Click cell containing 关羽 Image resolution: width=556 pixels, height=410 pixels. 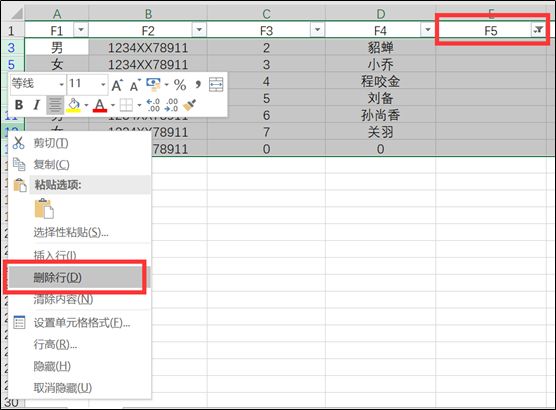pos(380,132)
